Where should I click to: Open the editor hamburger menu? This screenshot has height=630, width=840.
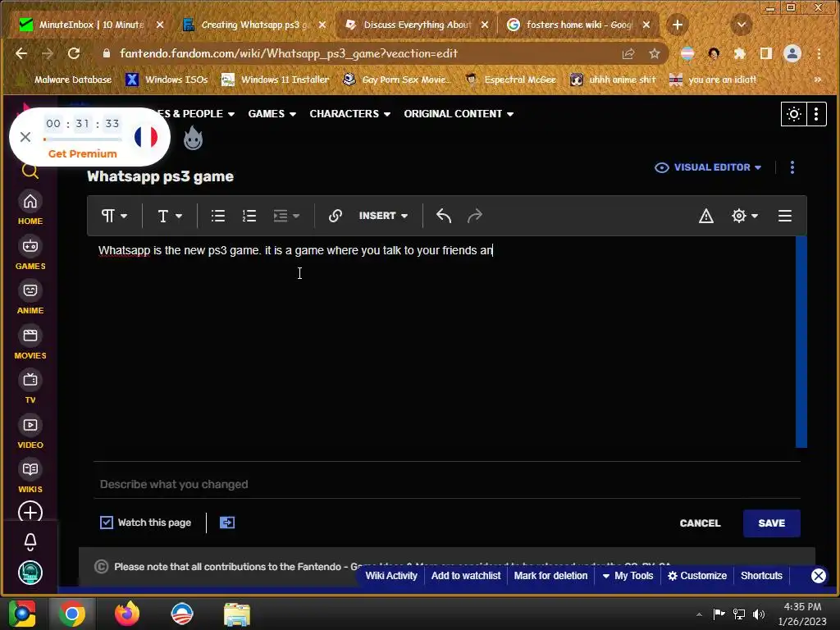coord(785,216)
